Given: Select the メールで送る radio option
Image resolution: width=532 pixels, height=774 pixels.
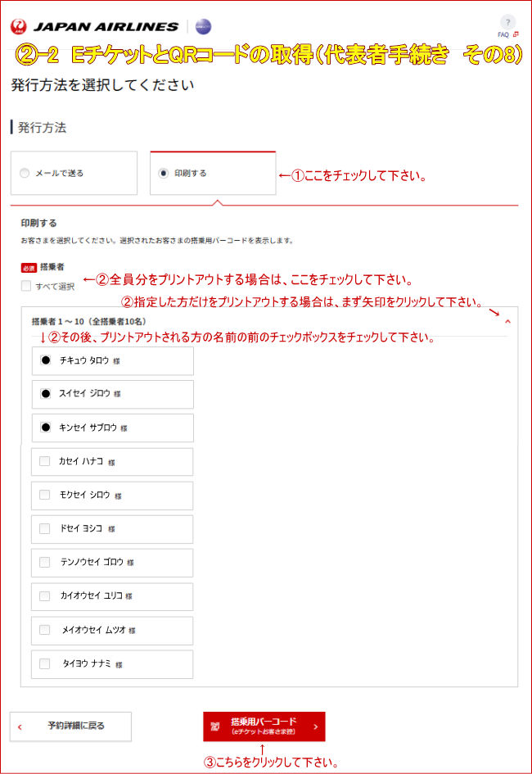Looking at the screenshot, I should [23, 173].
